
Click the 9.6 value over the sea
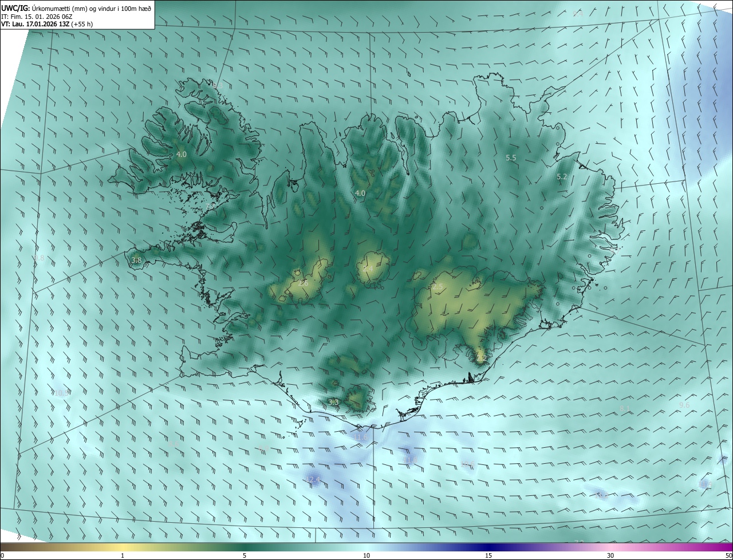[684, 405]
